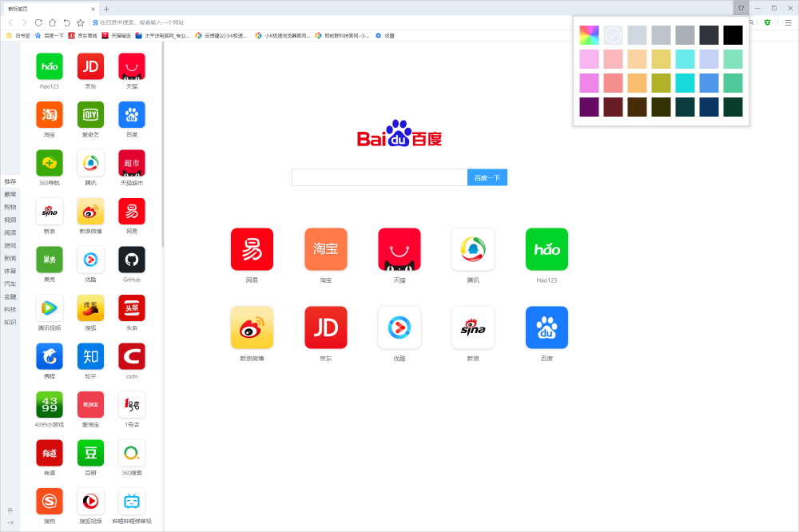Bookmark page with the star icon
799x532 pixels.
click(80, 22)
